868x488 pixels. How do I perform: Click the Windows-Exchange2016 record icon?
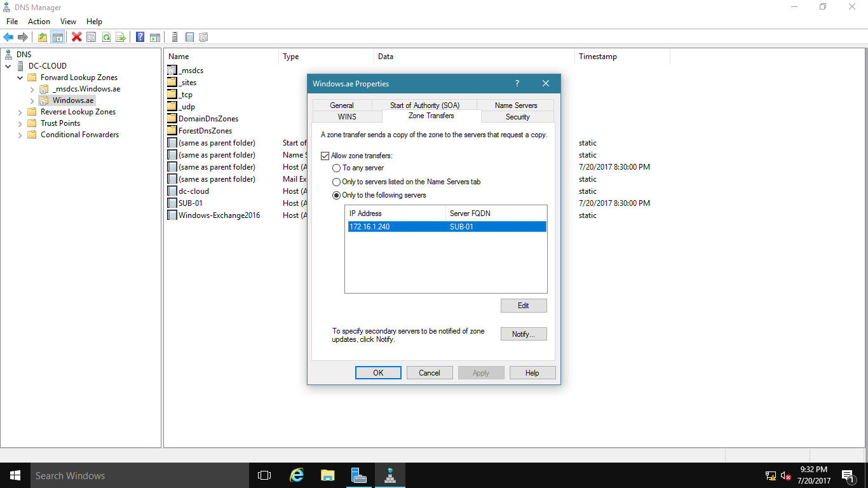172,215
